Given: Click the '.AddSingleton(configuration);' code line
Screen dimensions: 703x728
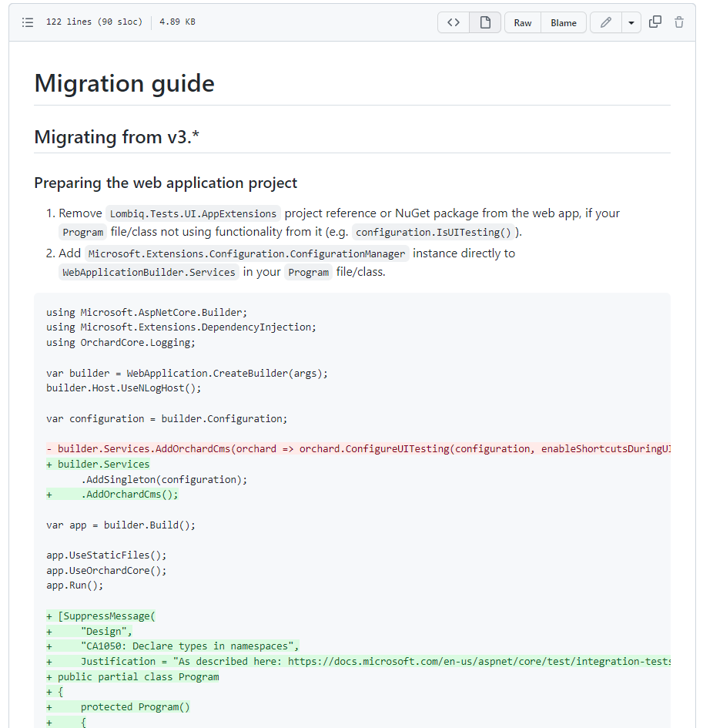Looking at the screenshot, I should pyautogui.click(x=164, y=480).
